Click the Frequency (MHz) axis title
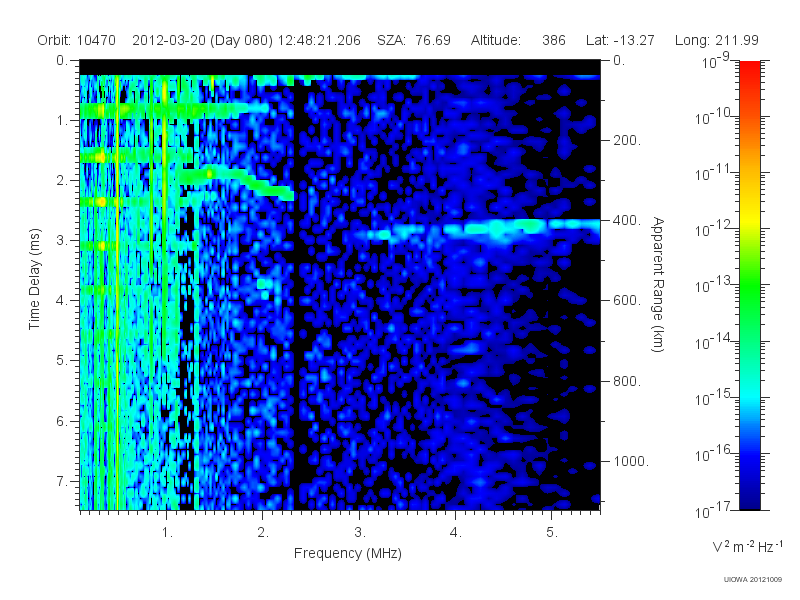This screenshot has width=800, height=600. pos(348,553)
